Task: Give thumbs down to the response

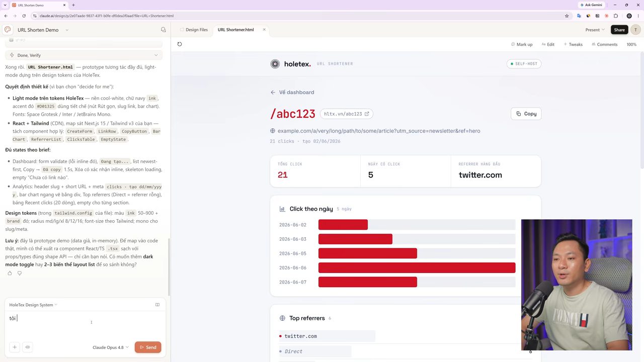Action: (x=20, y=273)
